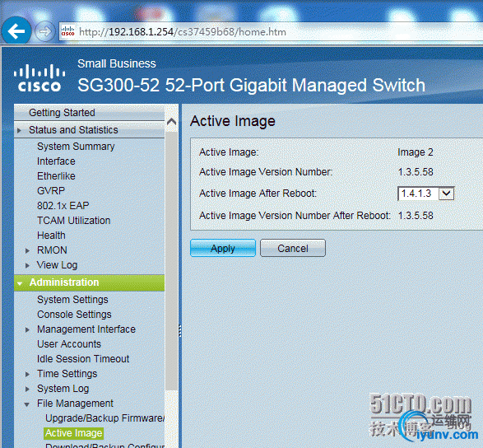Viewport: 483px width, 448px height.
Task: Click sidebar scroll up arrow
Action: coord(172,122)
